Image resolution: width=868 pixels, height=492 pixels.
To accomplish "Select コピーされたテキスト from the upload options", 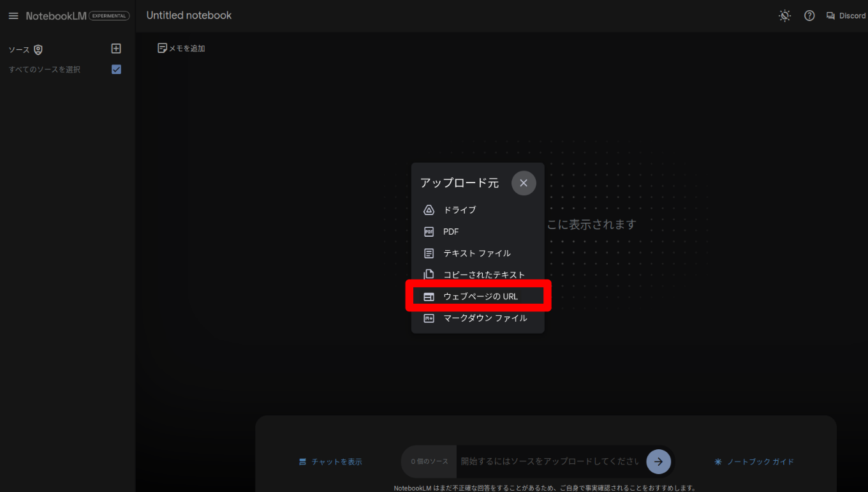I will click(484, 274).
